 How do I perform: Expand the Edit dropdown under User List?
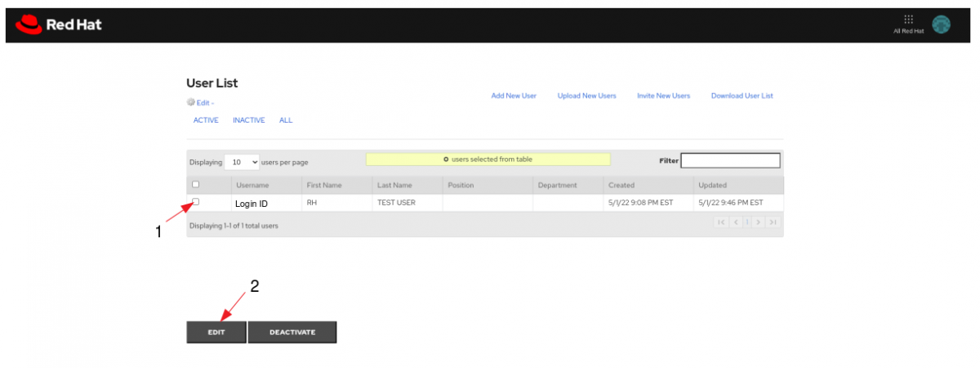pyautogui.click(x=205, y=103)
